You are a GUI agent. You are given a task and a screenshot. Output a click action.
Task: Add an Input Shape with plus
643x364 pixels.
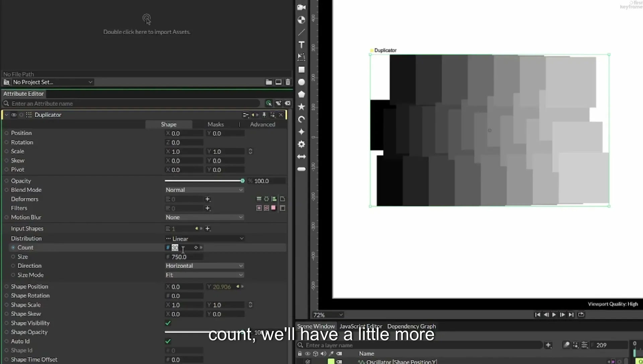coord(208,229)
